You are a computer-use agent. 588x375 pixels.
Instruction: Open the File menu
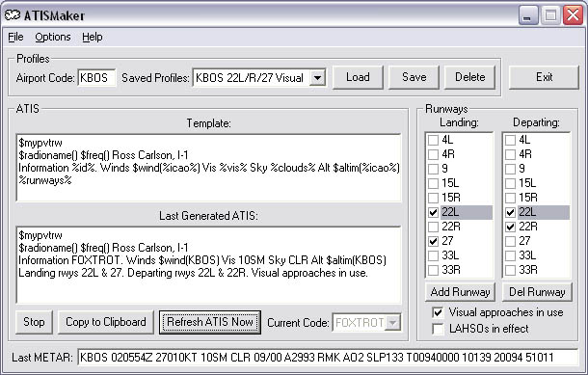pyautogui.click(x=15, y=38)
